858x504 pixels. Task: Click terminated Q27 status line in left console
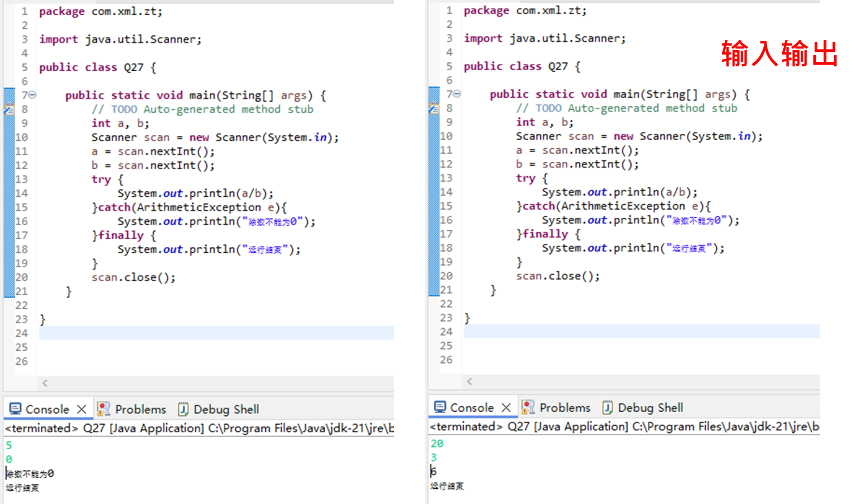point(199,428)
